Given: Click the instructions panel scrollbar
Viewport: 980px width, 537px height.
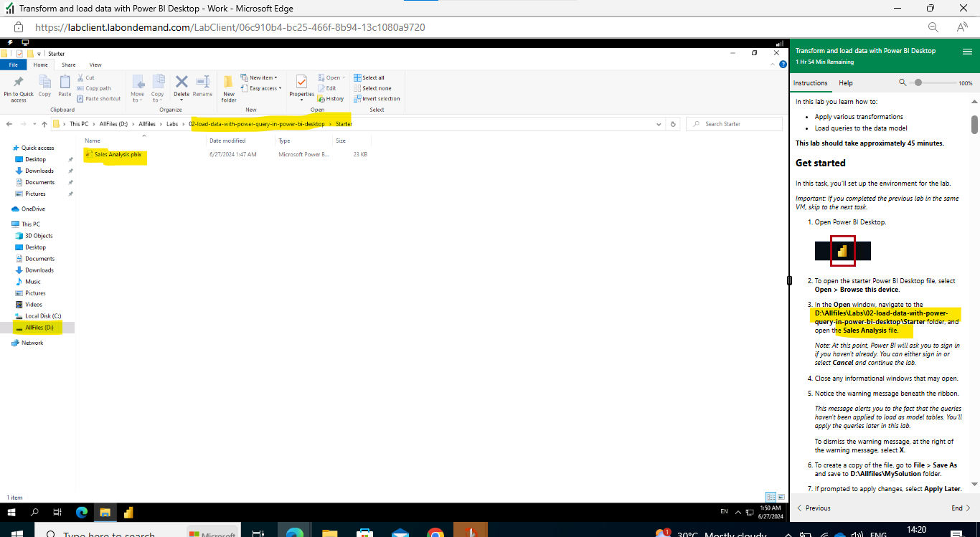Looking at the screenshot, I should tap(974, 125).
